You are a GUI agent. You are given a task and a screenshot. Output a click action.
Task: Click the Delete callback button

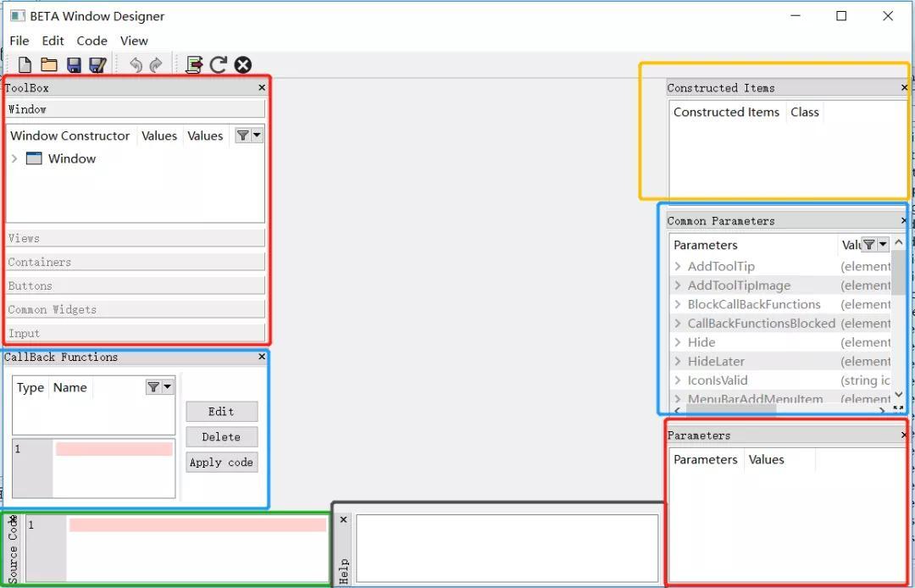coord(221,437)
